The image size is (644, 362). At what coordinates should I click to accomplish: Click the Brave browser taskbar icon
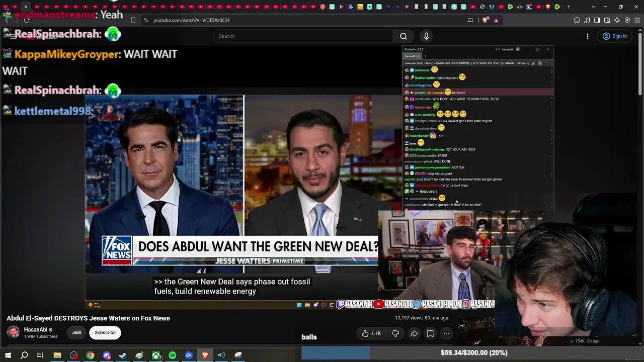205,355
